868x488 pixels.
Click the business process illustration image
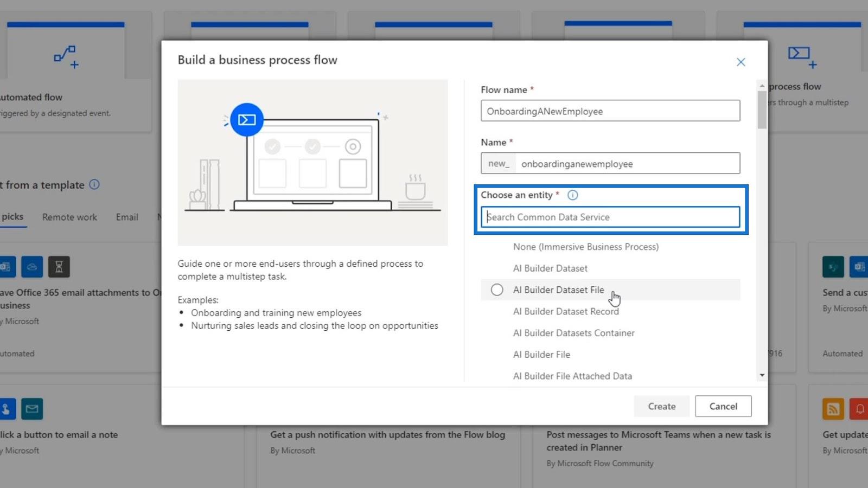coord(312,163)
